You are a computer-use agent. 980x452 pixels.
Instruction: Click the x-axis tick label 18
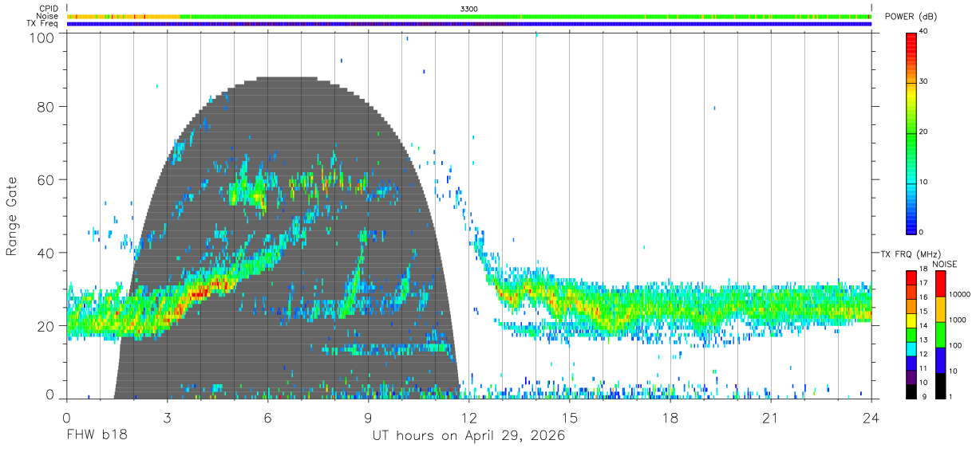coord(670,419)
